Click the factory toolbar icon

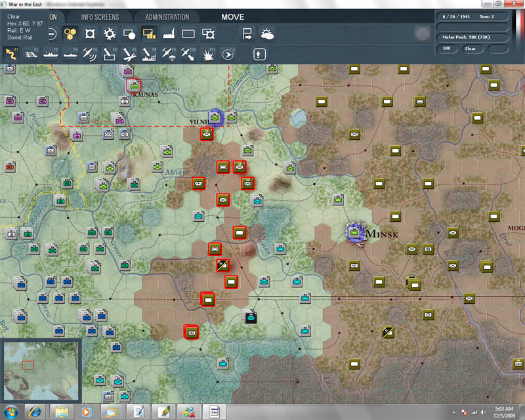pyautogui.click(x=169, y=34)
